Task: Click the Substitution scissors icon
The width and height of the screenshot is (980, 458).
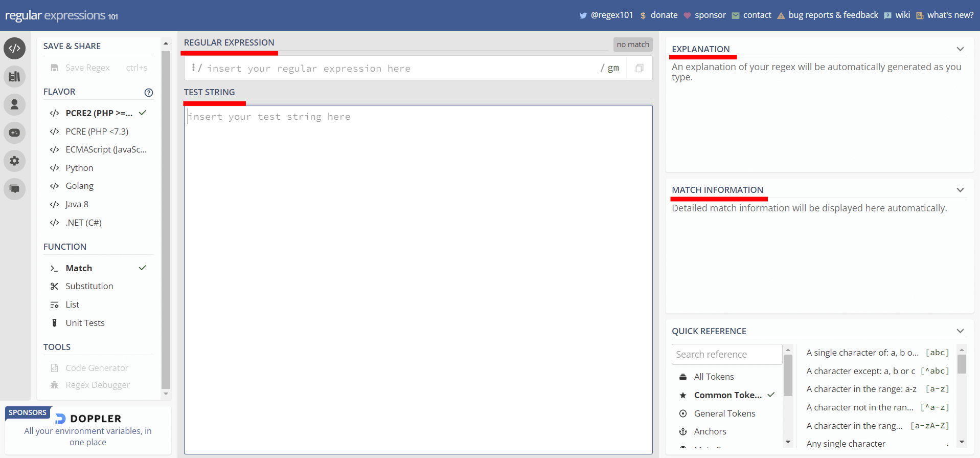Action: coord(54,287)
